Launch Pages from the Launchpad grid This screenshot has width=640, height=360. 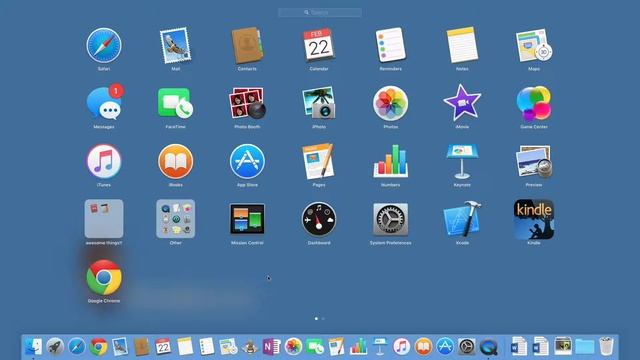tap(319, 161)
